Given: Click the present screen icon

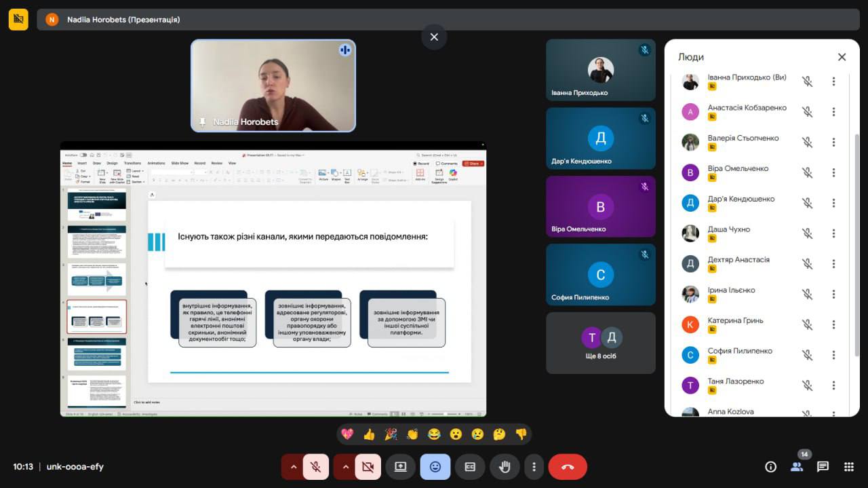Looking at the screenshot, I should [400, 467].
